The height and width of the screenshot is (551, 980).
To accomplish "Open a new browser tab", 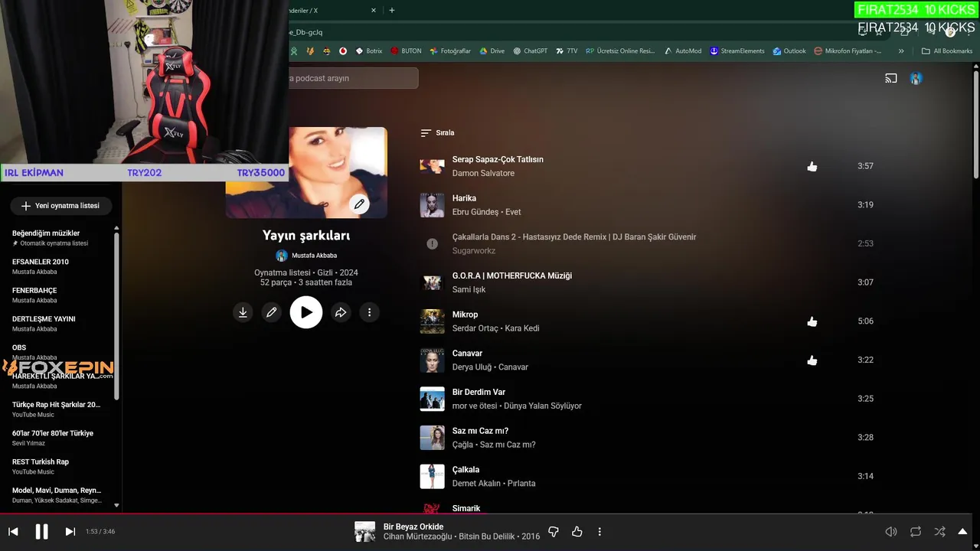I will coord(391,11).
